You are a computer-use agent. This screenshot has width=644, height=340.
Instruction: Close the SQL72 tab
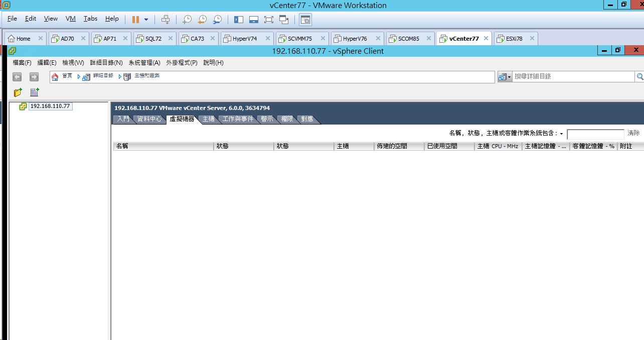pyautogui.click(x=171, y=38)
